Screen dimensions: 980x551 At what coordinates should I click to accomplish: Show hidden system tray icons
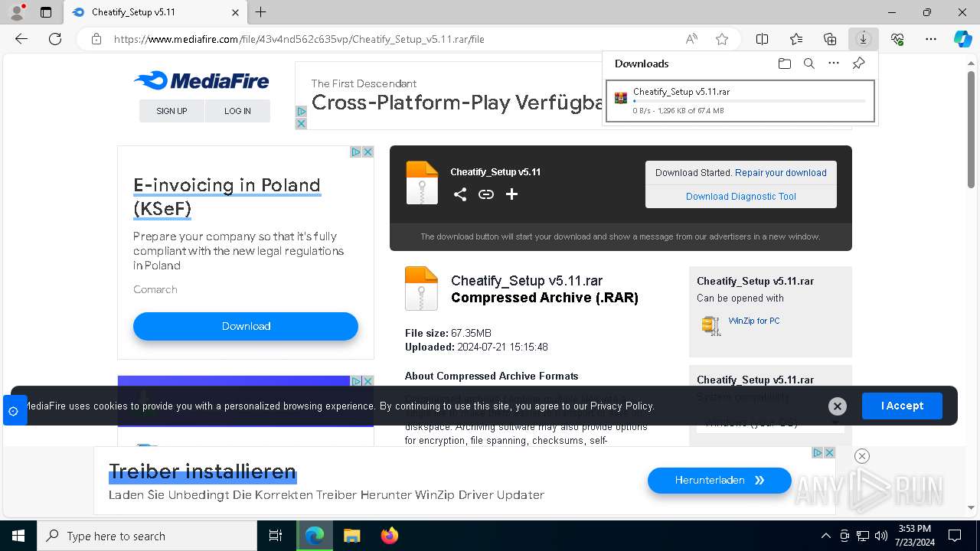(x=825, y=536)
